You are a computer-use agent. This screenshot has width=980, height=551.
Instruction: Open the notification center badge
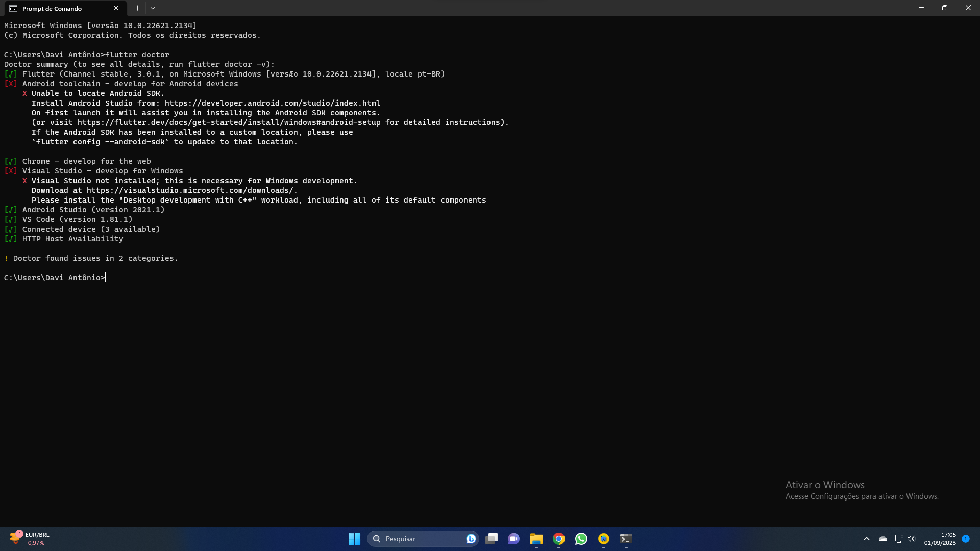pyautogui.click(x=966, y=539)
